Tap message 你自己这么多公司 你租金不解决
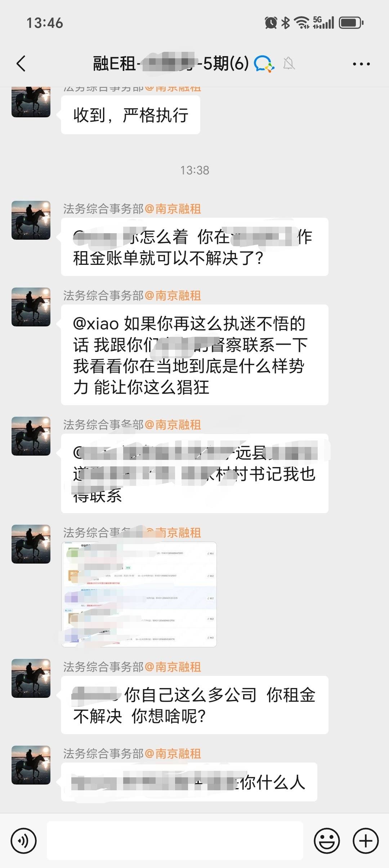 click(194, 705)
